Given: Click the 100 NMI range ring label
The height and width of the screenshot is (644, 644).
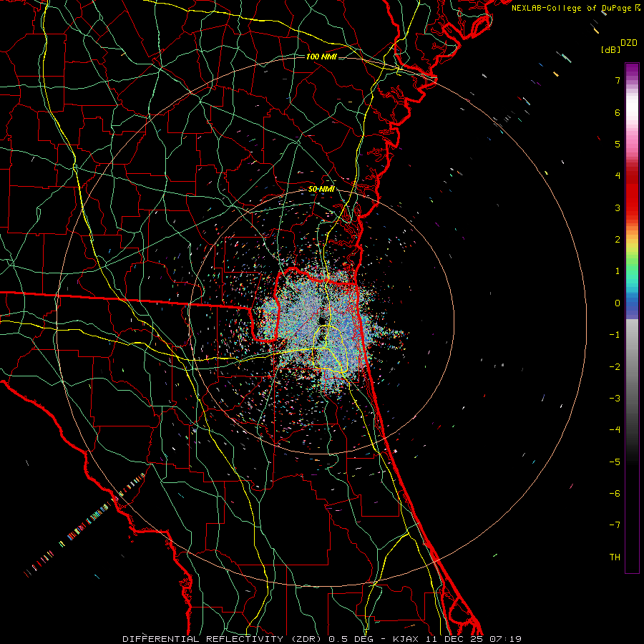Looking at the screenshot, I should pos(321,57).
